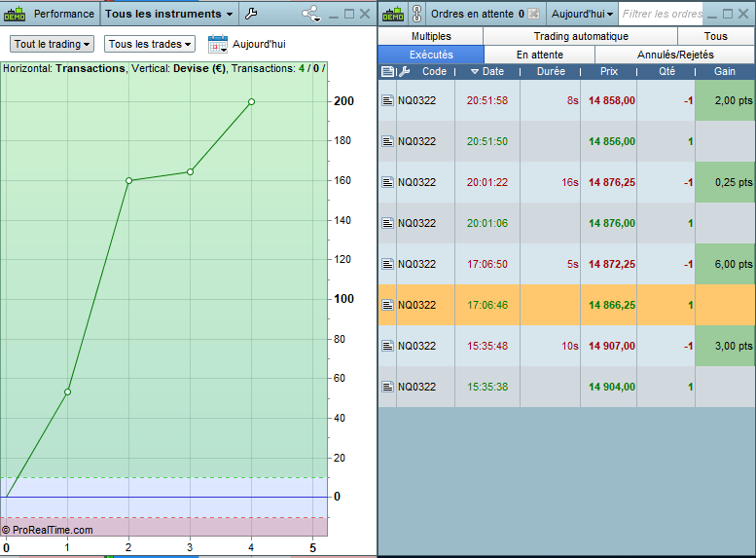Click price 14 856,00 cell

pos(608,141)
